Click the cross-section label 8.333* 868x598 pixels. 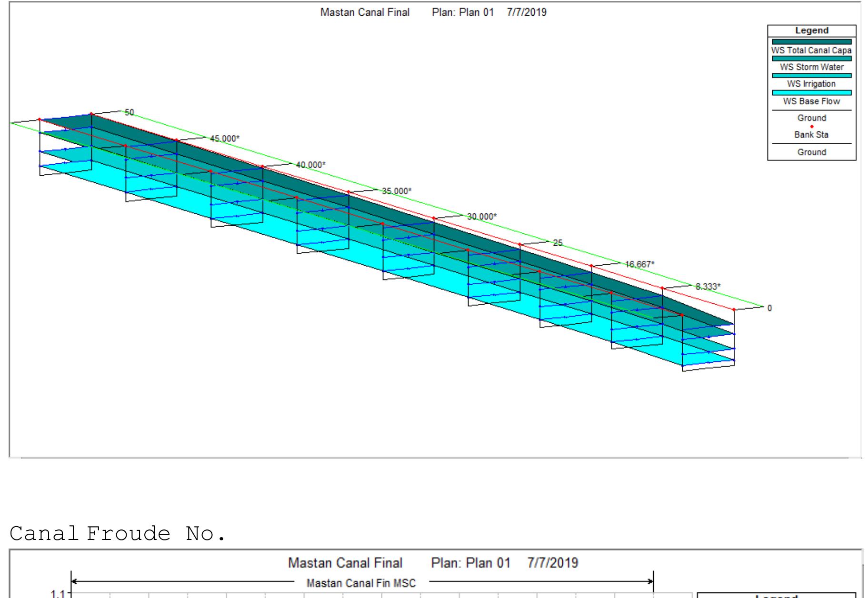(x=708, y=287)
